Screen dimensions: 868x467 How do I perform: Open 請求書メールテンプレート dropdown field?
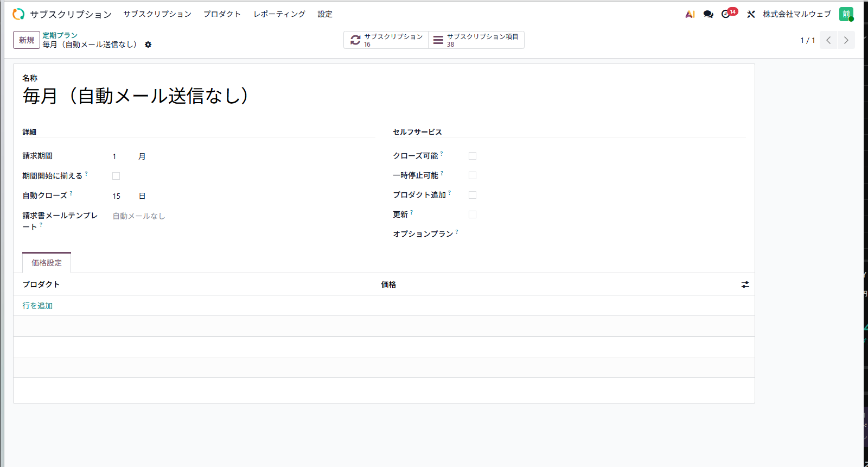[x=243, y=216]
